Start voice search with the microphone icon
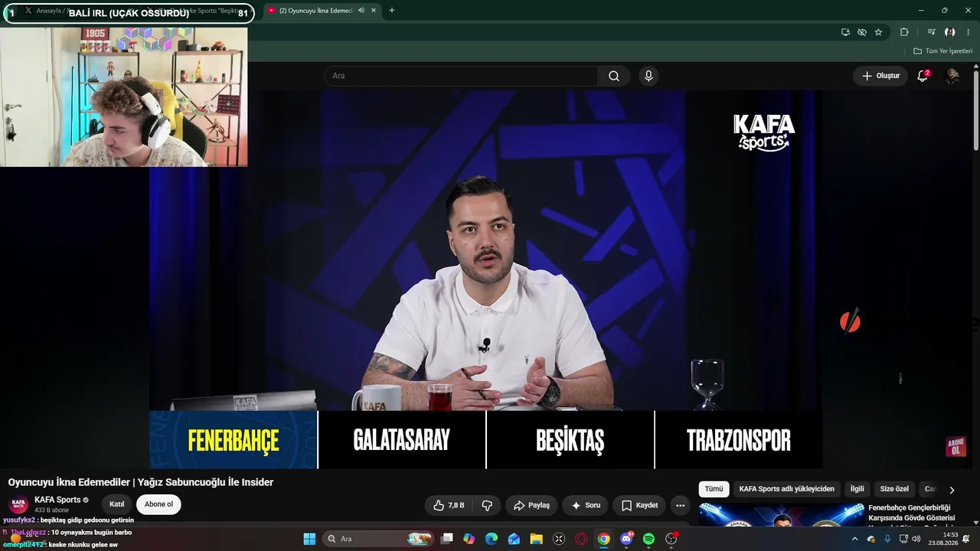This screenshot has height=551, width=980. pos(648,76)
